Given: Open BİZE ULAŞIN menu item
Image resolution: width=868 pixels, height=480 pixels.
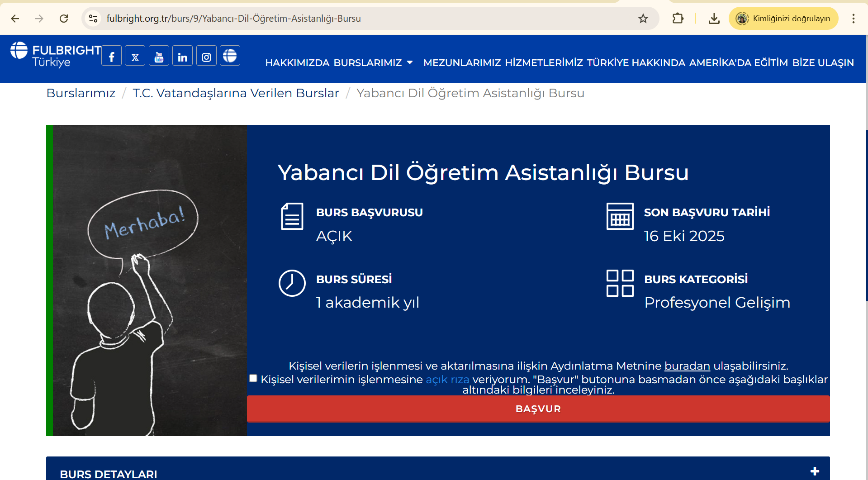Looking at the screenshot, I should point(823,63).
